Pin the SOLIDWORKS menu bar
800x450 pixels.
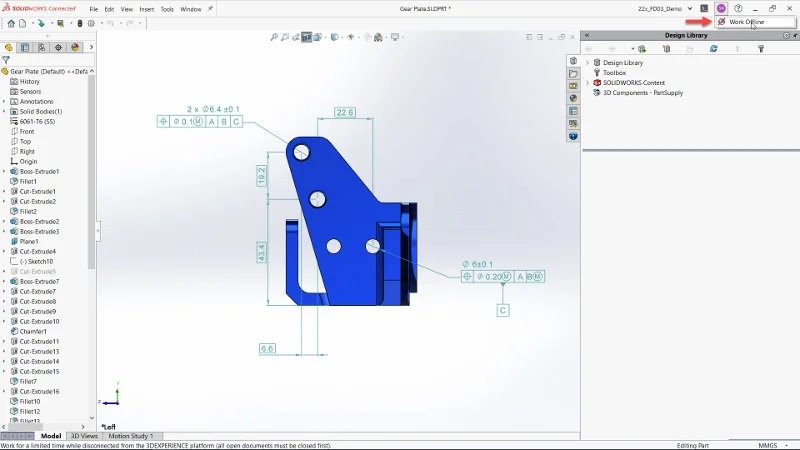(212, 9)
